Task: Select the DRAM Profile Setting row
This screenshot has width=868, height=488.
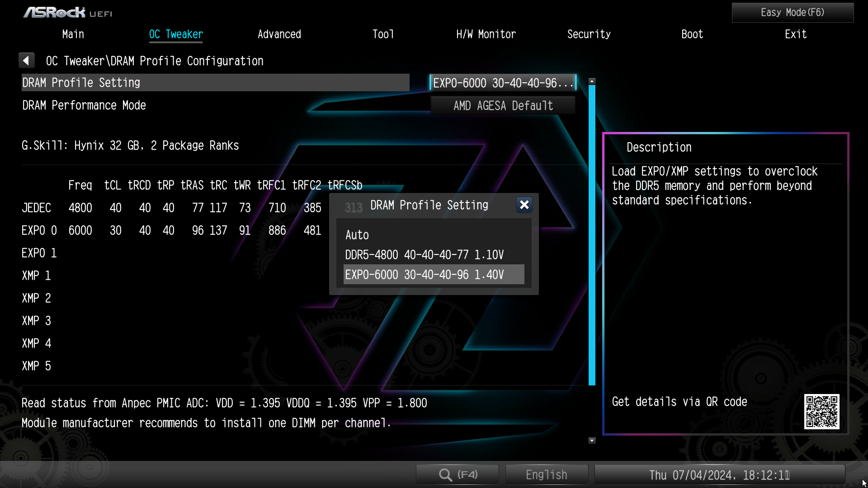Action: (215, 83)
